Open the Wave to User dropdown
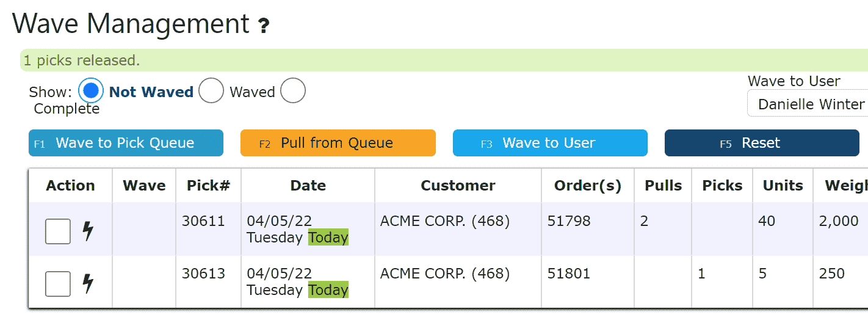The image size is (868, 320). (x=808, y=104)
